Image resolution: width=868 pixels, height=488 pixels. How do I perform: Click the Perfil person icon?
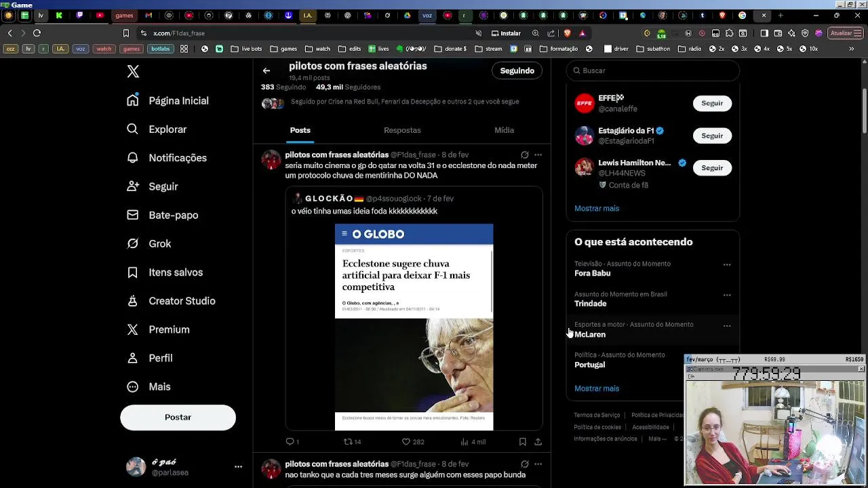tap(133, 358)
